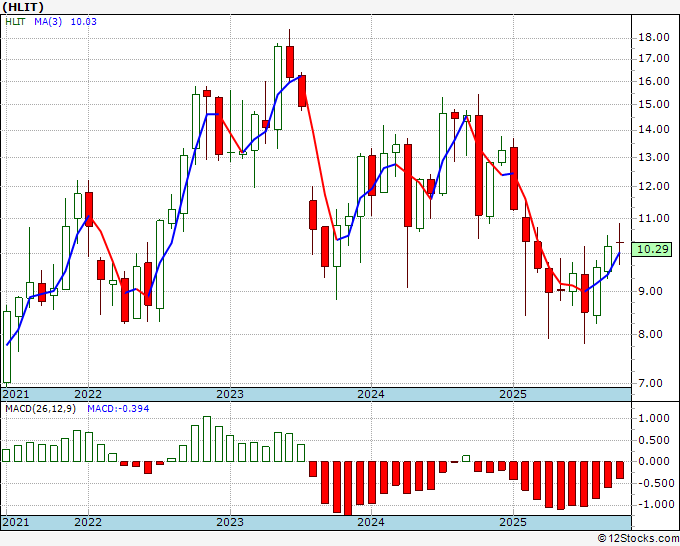Click the 0.000 MACD axis label
Image resolution: width=680 pixels, height=546 pixels.
(654, 461)
